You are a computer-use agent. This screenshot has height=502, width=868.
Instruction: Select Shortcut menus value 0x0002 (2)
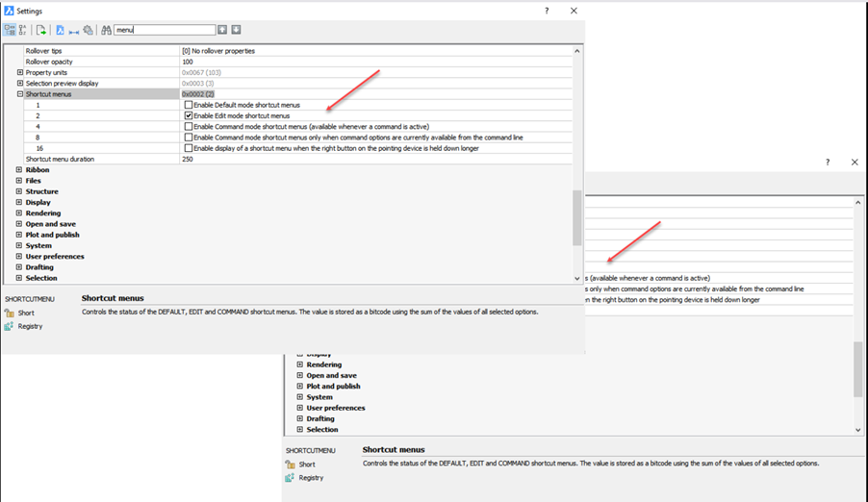point(198,94)
